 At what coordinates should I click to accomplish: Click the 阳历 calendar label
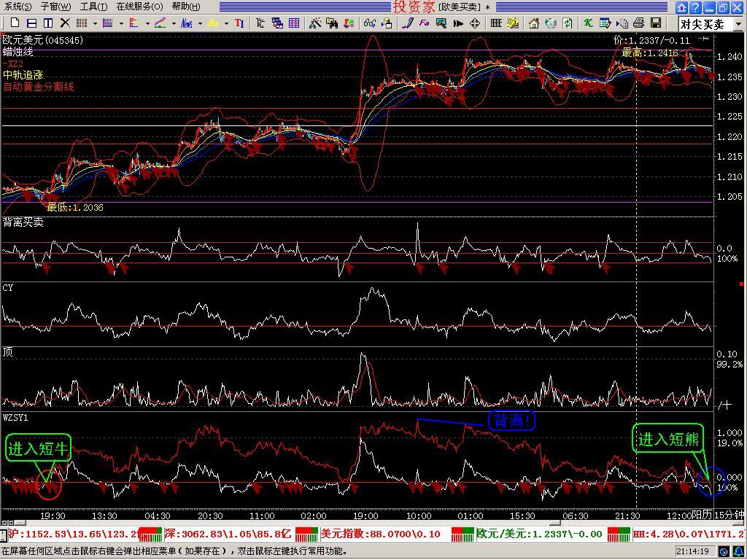point(703,514)
